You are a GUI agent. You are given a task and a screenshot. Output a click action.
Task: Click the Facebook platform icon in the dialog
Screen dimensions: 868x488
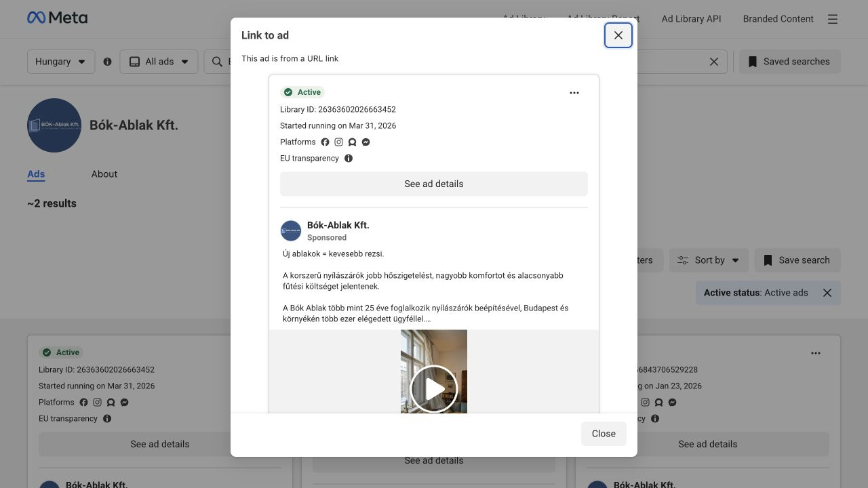click(325, 142)
